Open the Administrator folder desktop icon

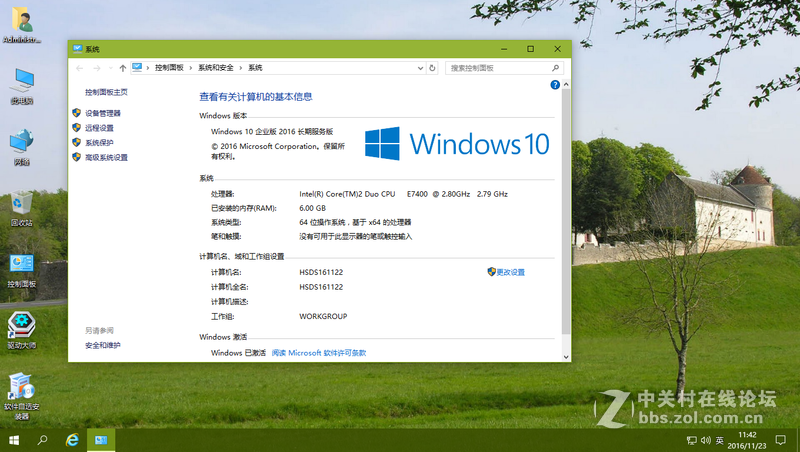[x=21, y=24]
